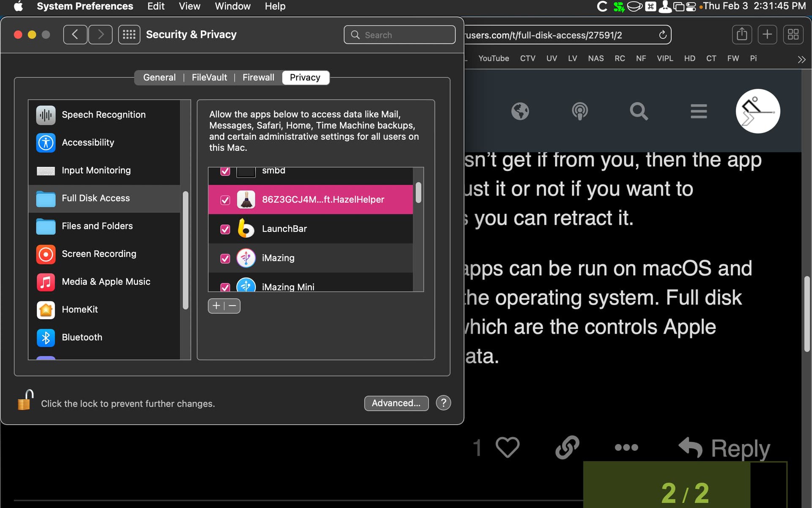Screen dimensions: 812x508
Task: Select the Accessibility icon in sidebar
Action: tap(46, 143)
